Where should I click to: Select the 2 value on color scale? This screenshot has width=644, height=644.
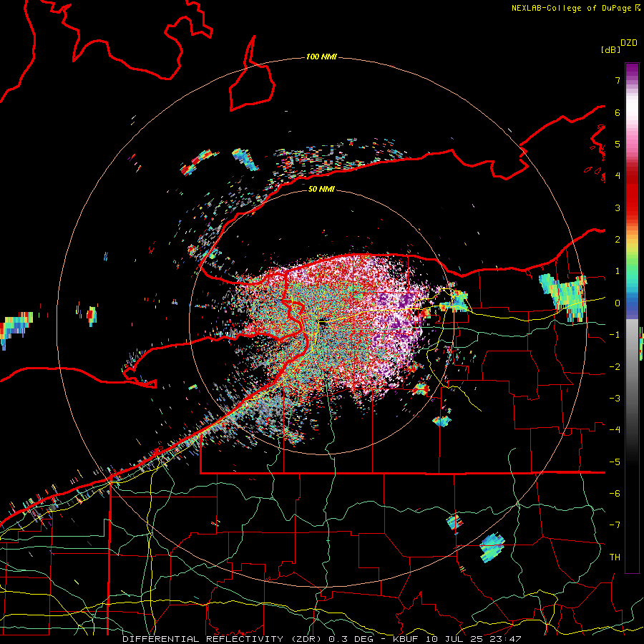(618, 240)
